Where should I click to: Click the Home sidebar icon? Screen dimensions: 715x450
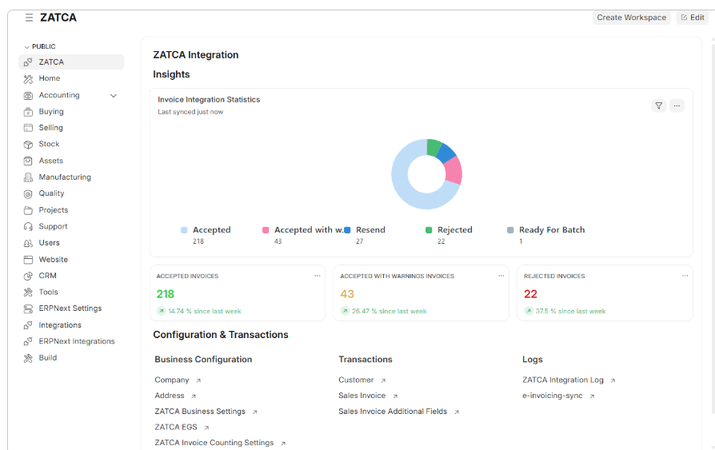(x=28, y=79)
